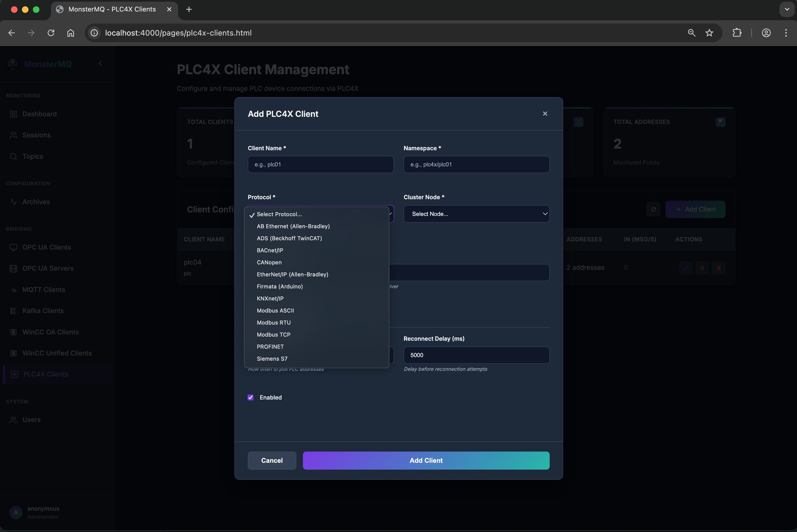Image resolution: width=797 pixels, height=532 pixels.
Task: Choose Siemens S7 from protocol list
Action: [272, 359]
